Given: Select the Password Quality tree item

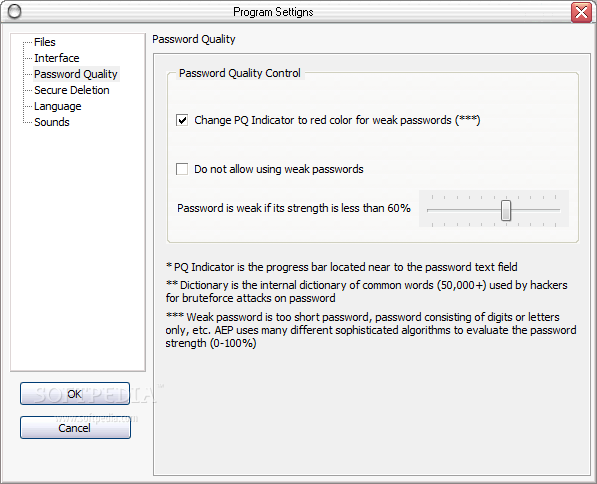Looking at the screenshot, I should click(76, 74).
